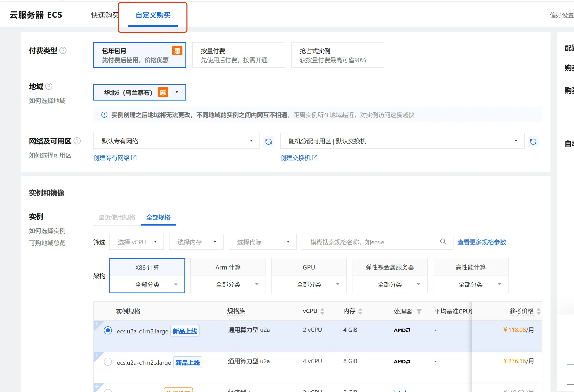574x392 pixels.
Task: Select ecs.u2a-c1m2.xlarge radio button
Action: pos(108,362)
